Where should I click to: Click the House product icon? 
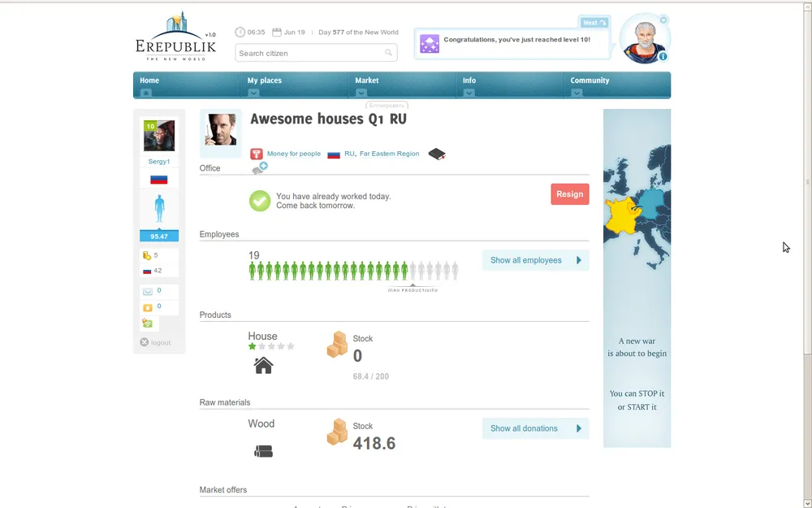(264, 366)
